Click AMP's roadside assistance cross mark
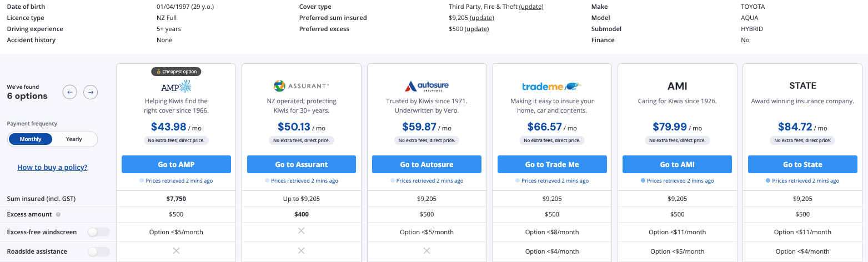This screenshot has width=868, height=262. 176,251
